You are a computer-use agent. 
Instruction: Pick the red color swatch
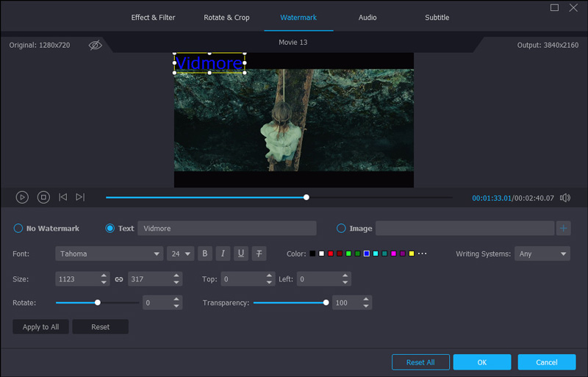(x=331, y=254)
